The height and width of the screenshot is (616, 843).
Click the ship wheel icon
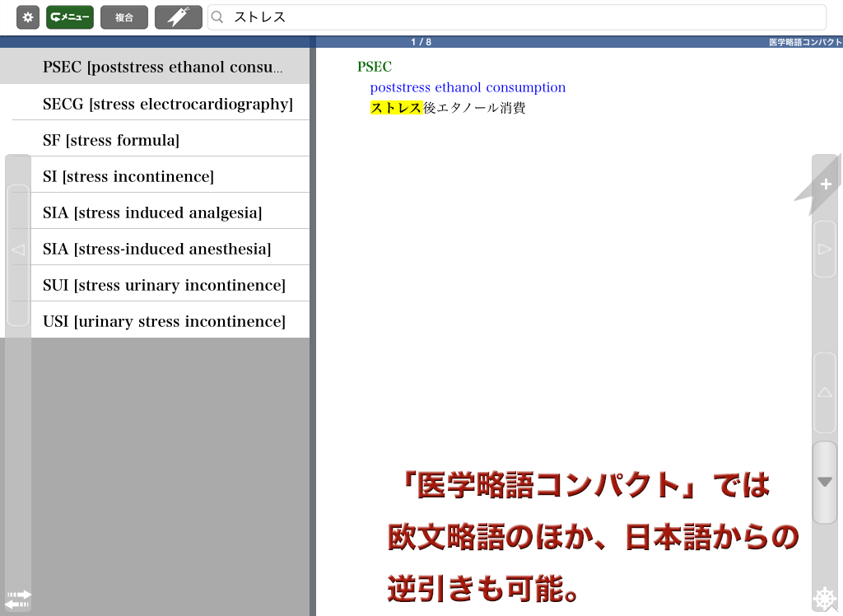point(824,599)
